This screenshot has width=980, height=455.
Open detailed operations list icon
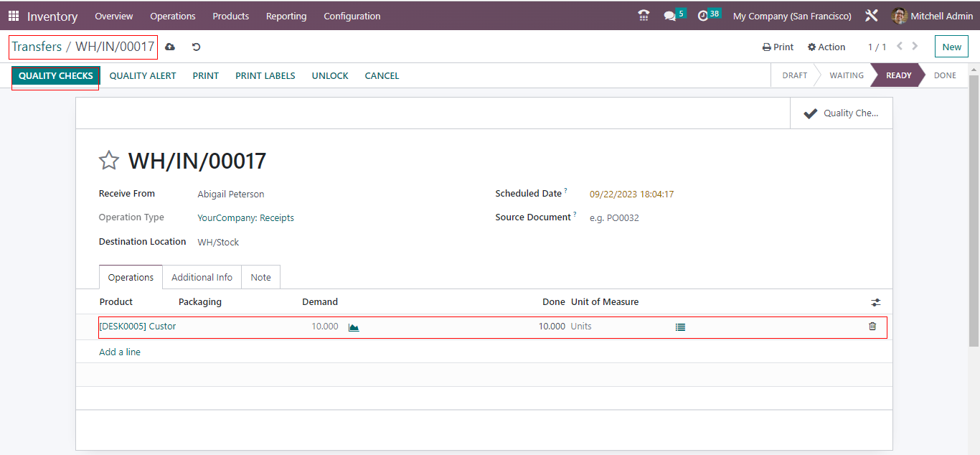click(680, 327)
